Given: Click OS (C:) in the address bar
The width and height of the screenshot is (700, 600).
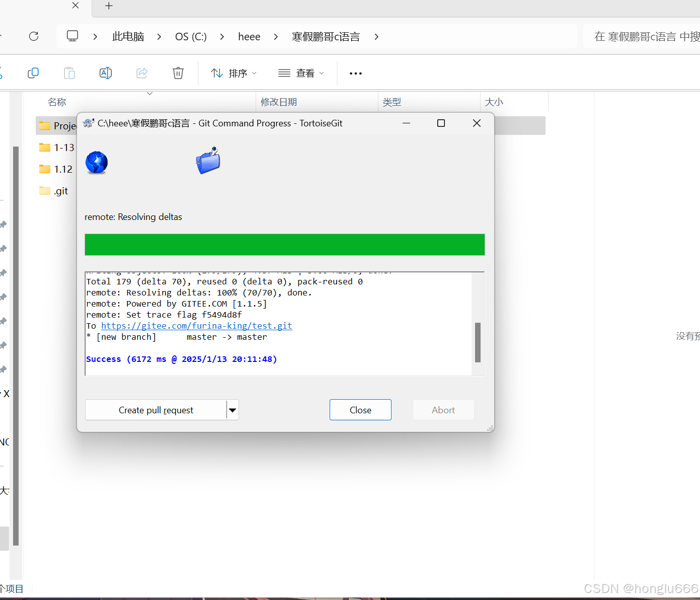Looking at the screenshot, I should click(x=191, y=37).
